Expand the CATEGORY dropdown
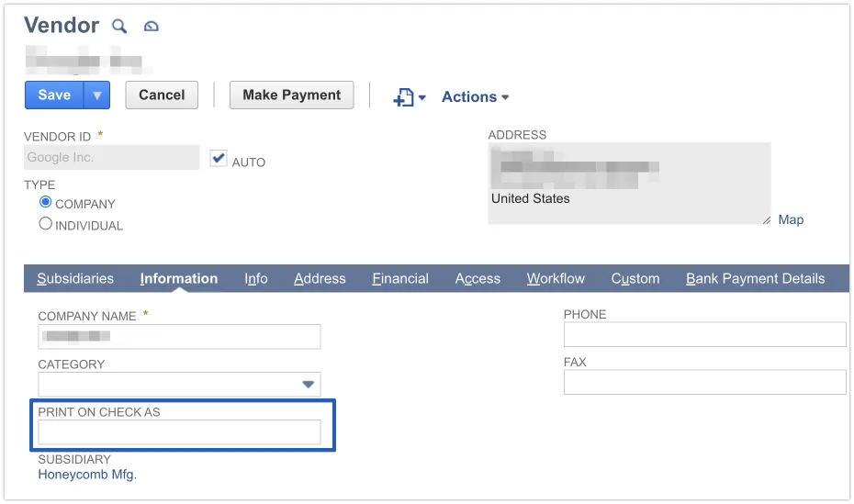This screenshot has height=504, width=854. [309, 385]
